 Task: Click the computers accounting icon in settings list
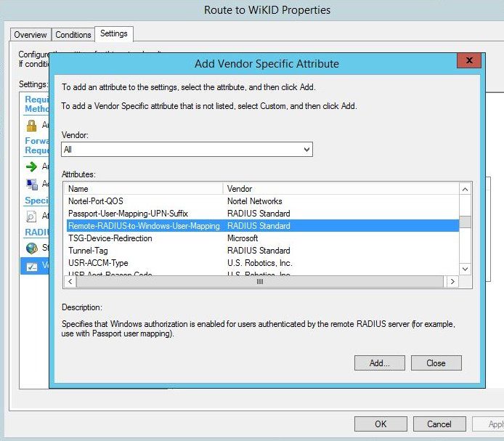tap(32, 184)
